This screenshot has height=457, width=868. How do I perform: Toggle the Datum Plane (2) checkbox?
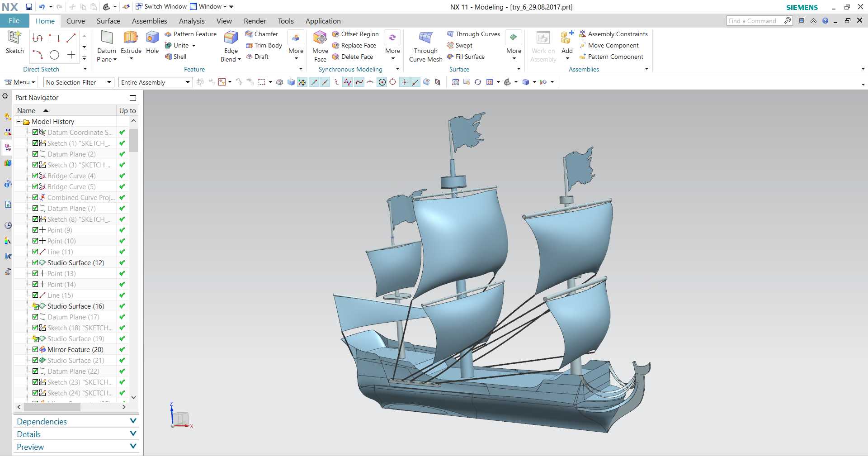click(35, 154)
